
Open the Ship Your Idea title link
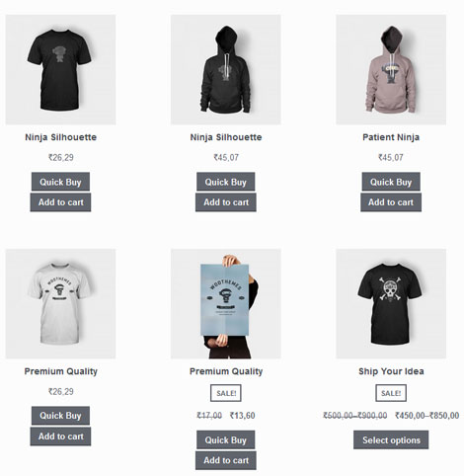click(x=391, y=371)
